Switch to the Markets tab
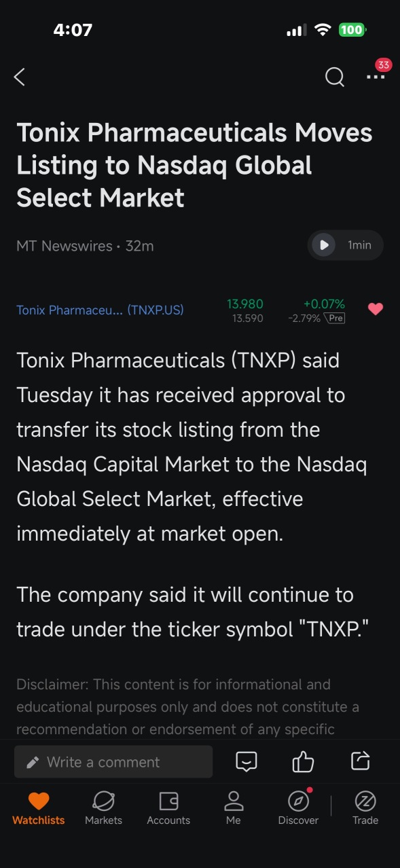Image resolution: width=400 pixels, height=868 pixels. (x=103, y=808)
